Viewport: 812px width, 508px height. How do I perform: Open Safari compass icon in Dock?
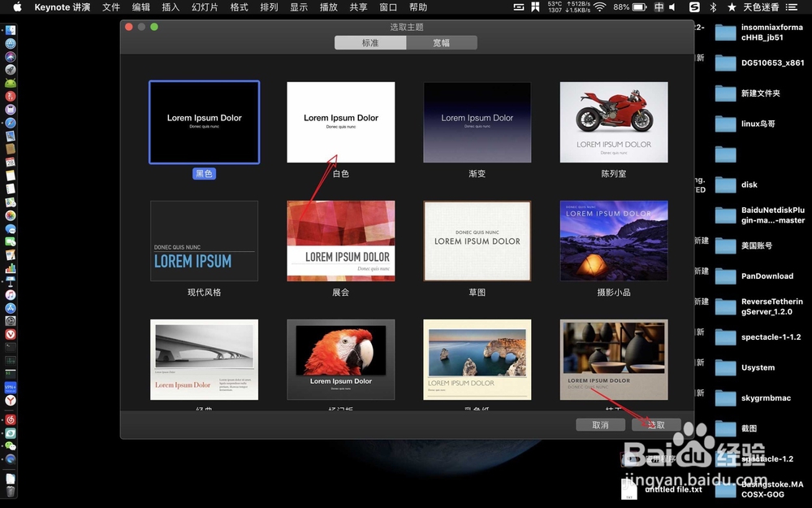[x=11, y=123]
